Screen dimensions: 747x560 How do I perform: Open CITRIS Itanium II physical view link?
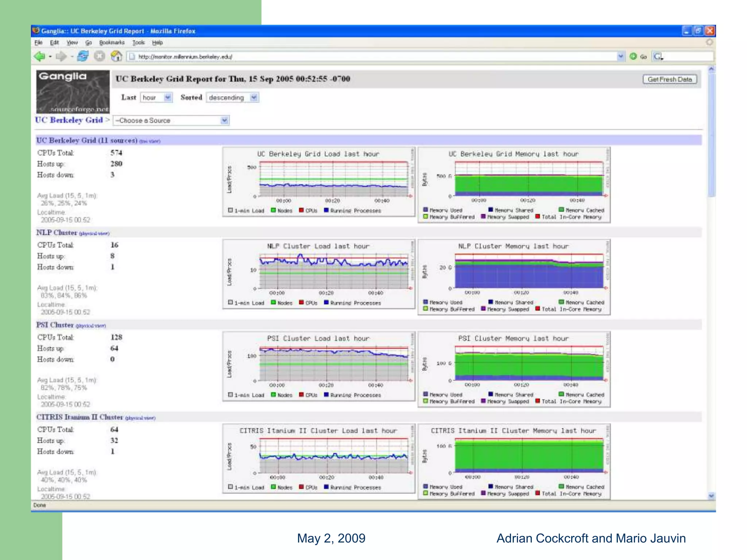[140, 418]
